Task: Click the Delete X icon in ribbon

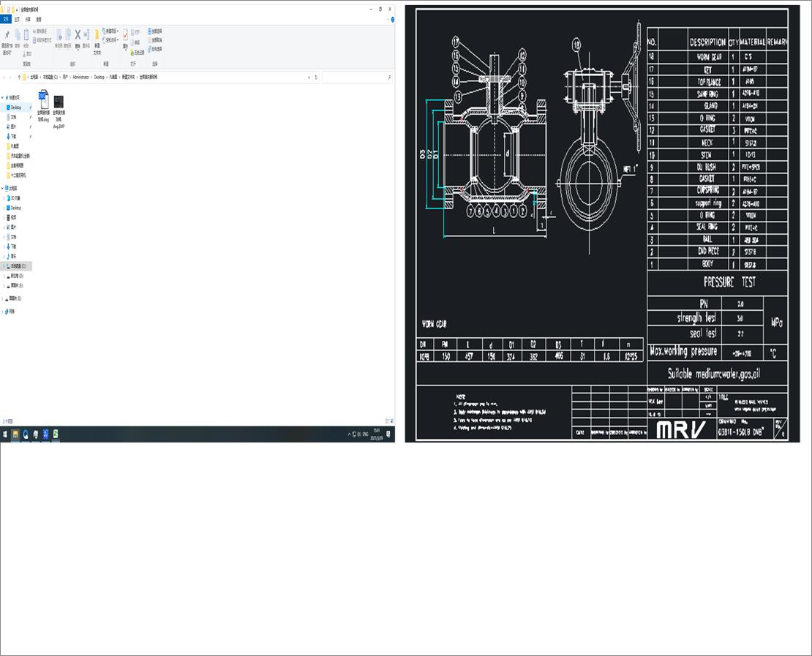Action: pyautogui.click(x=78, y=34)
